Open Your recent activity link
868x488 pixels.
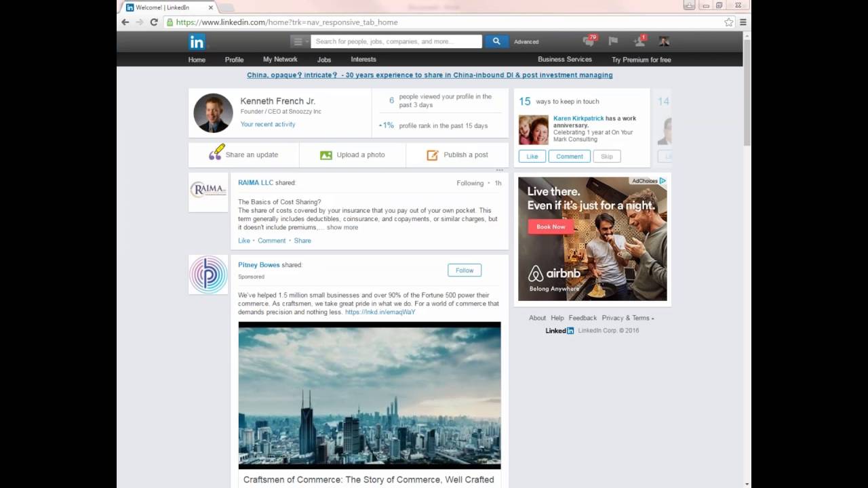(268, 125)
